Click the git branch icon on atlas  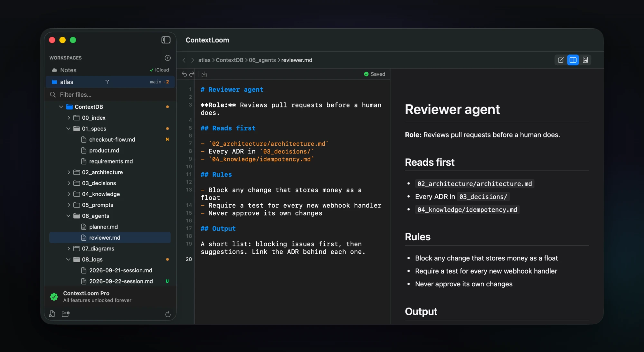[x=107, y=82]
